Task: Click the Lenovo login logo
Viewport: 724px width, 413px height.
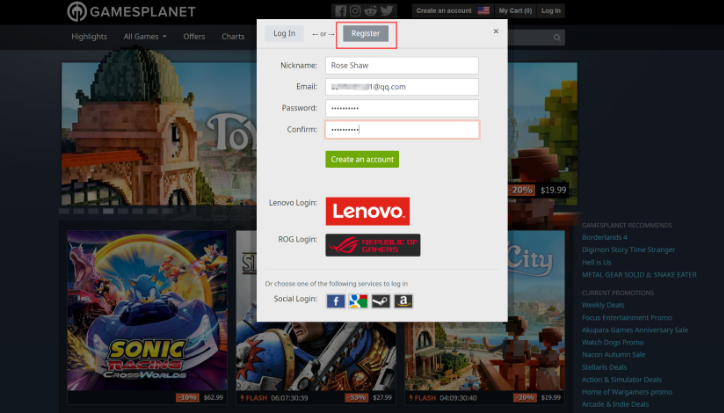Action: (x=368, y=211)
